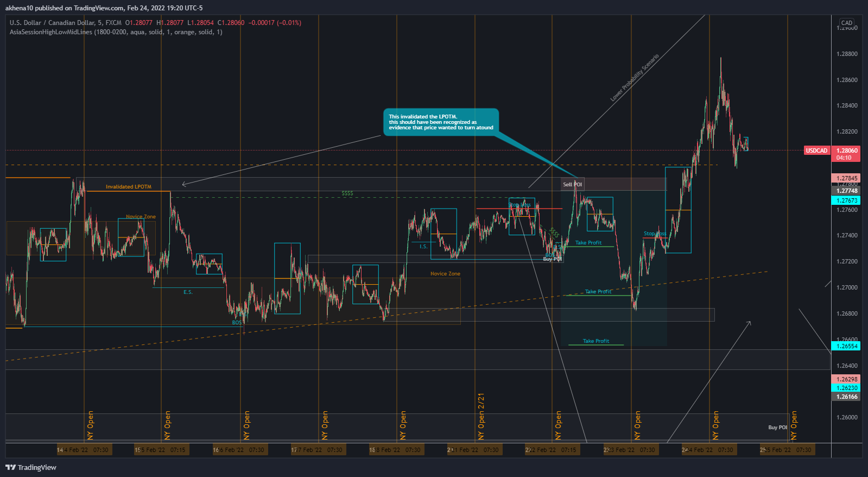Click the 1.27600 price axis value

(847, 210)
